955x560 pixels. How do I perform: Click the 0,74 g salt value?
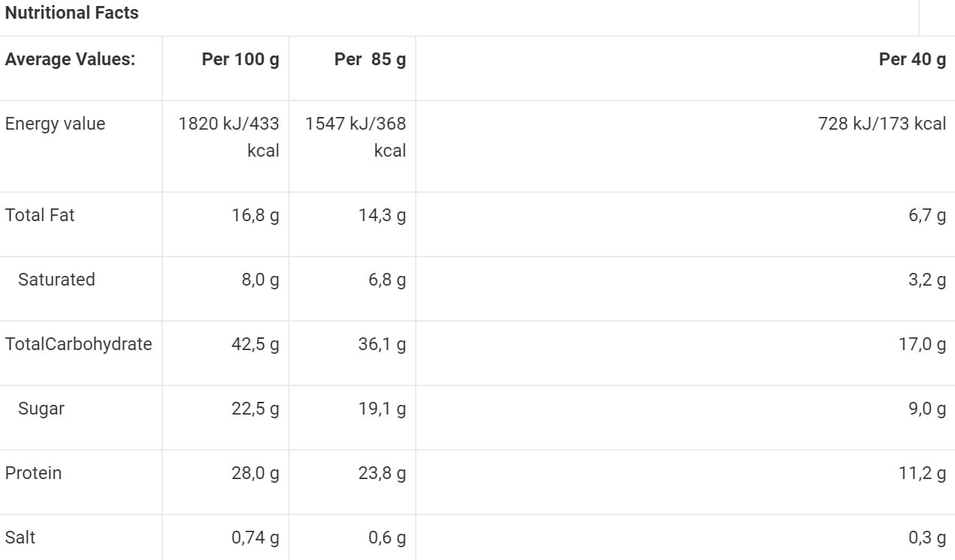(x=255, y=538)
